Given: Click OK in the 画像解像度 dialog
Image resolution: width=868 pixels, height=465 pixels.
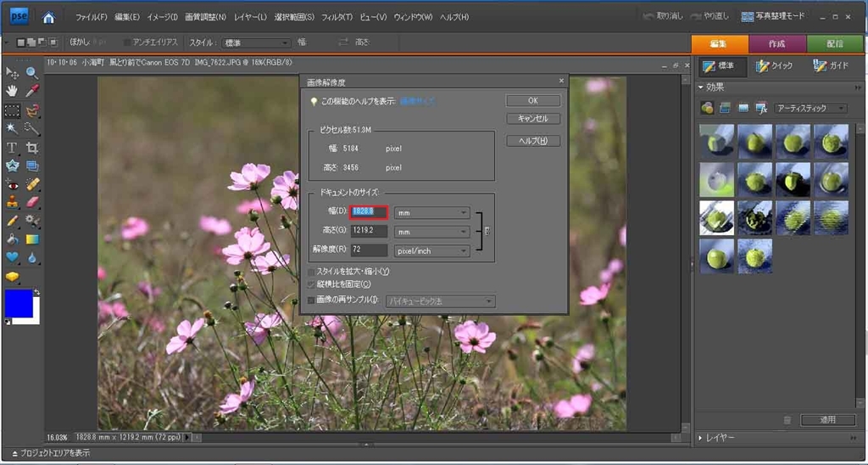Looking at the screenshot, I should (532, 101).
